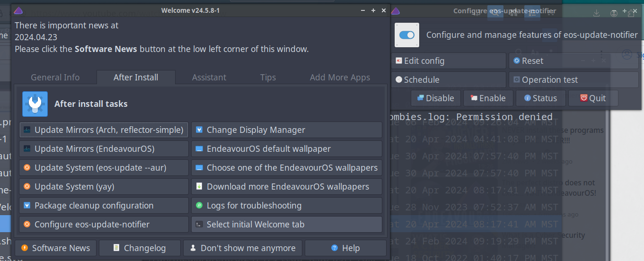Select the After Install tab
644x261 pixels.
[x=136, y=77]
